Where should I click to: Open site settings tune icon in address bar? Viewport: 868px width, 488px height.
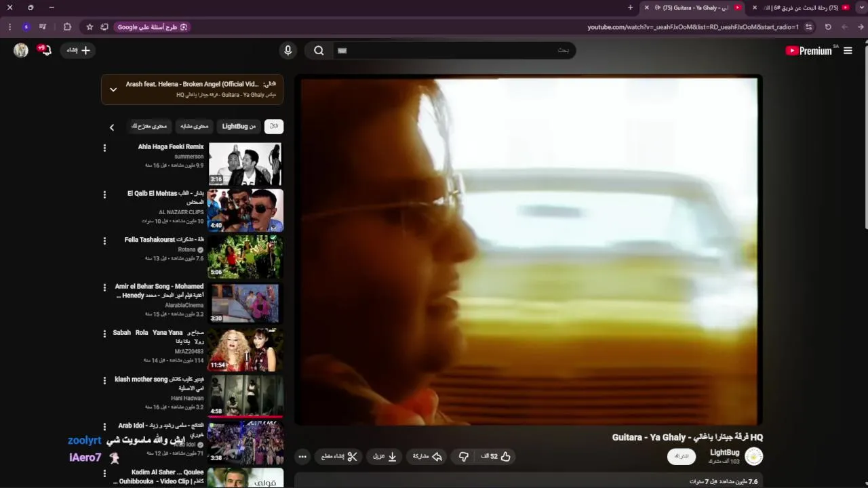click(x=808, y=27)
